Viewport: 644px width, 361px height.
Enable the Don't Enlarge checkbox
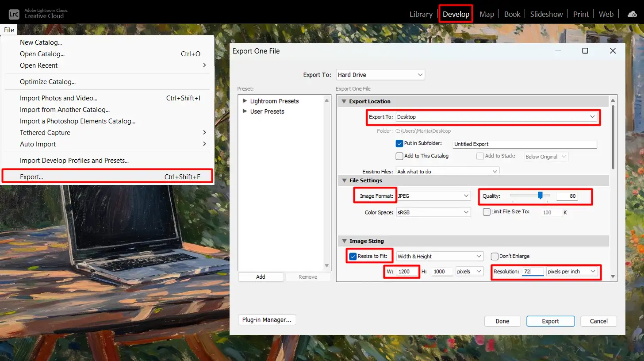coord(494,256)
